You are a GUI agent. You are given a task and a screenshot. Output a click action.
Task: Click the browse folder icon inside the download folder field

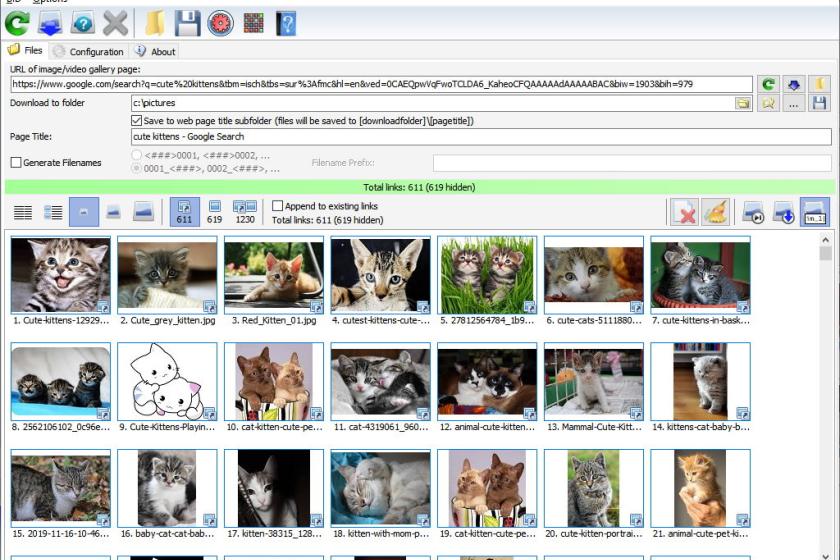click(x=743, y=103)
